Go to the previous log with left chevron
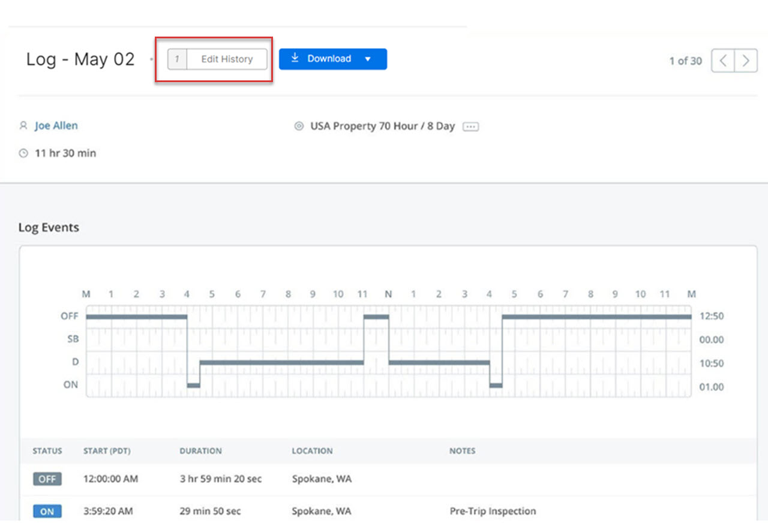This screenshot has height=532, width=768. (x=723, y=61)
